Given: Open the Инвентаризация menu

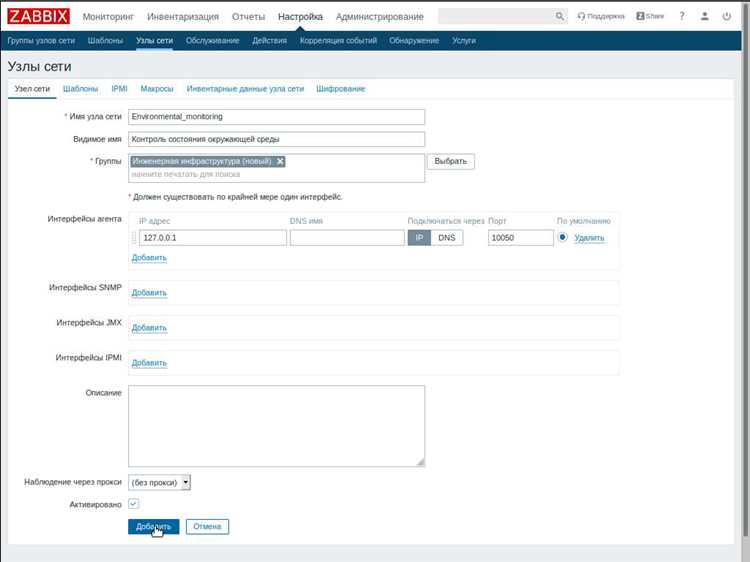Looking at the screenshot, I should coord(183,17).
